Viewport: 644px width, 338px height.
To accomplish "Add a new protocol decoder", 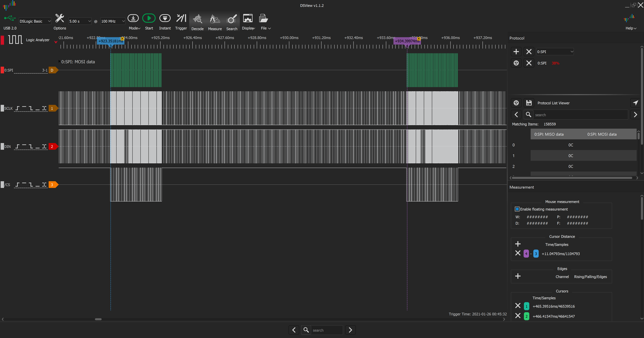I will (516, 52).
